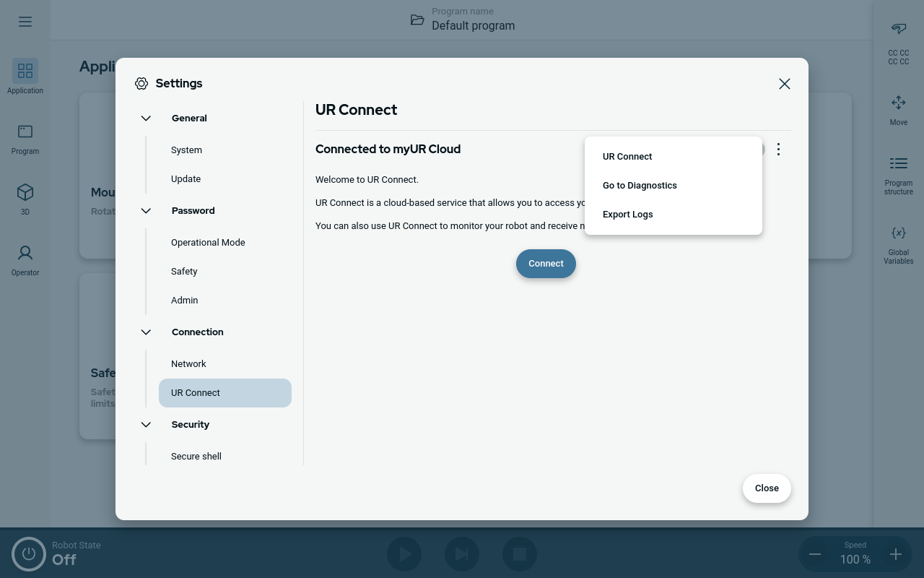Open the Global Variables panel
924x578 pixels.
click(x=898, y=233)
